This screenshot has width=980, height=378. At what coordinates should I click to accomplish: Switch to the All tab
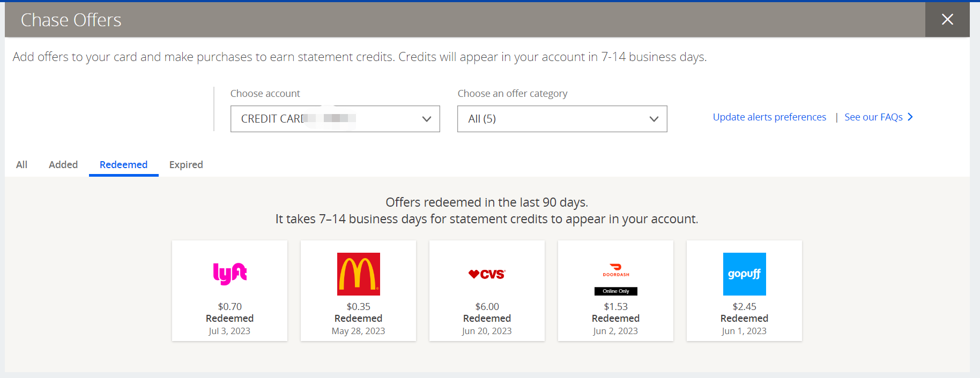[x=21, y=164]
